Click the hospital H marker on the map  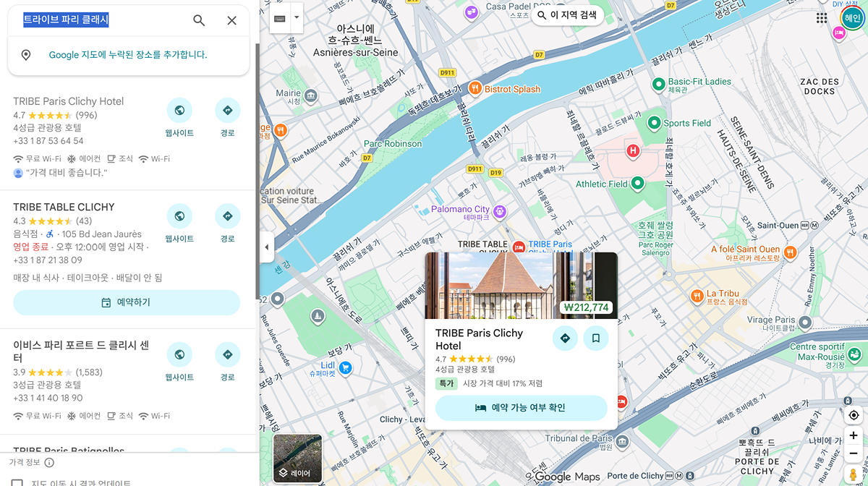(633, 151)
